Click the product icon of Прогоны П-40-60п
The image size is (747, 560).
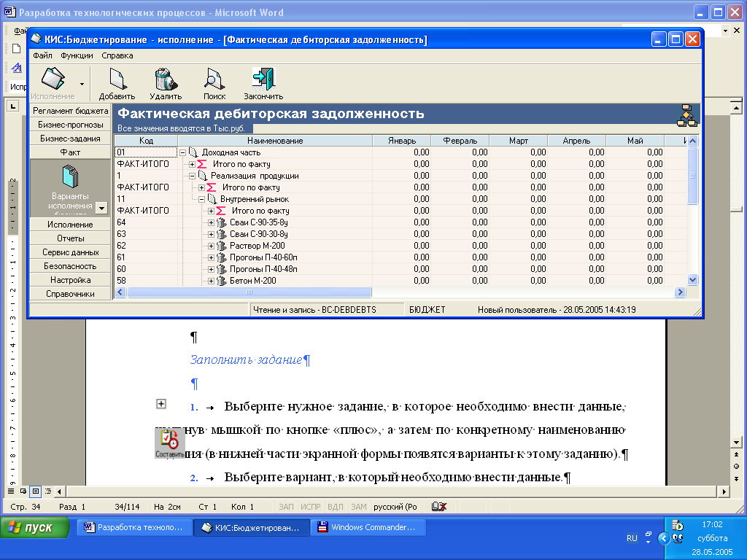[222, 257]
